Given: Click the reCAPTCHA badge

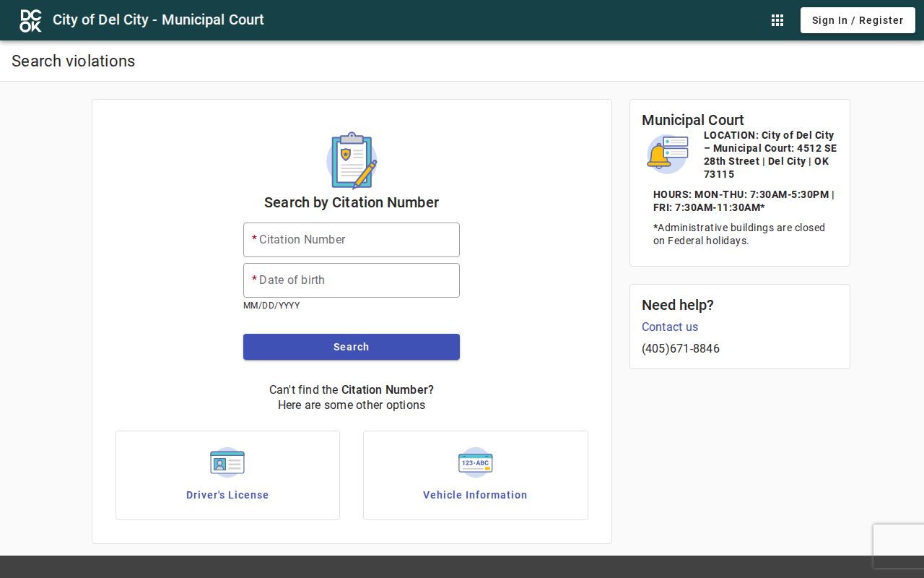Looking at the screenshot, I should pos(899,546).
